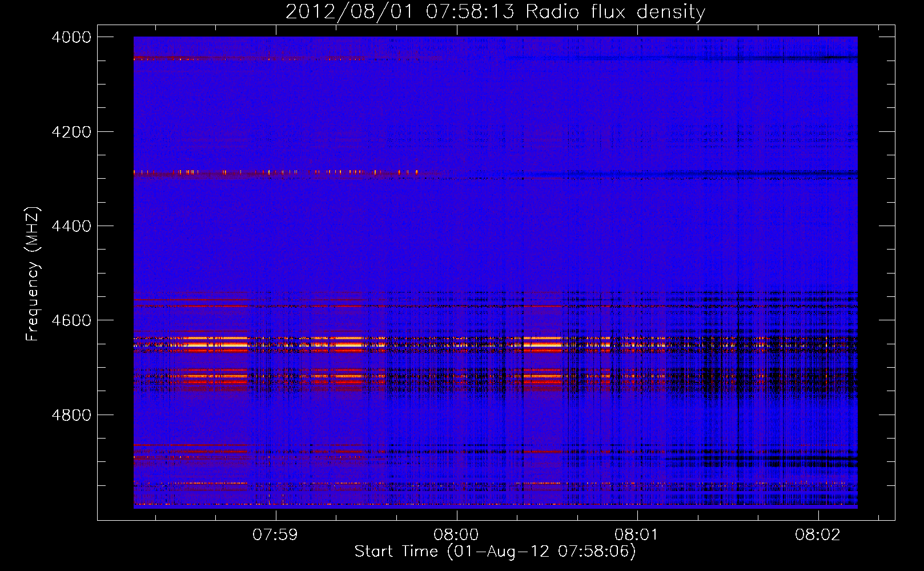Click the plot title '2012/08/01 07:58:13 Radio flux density'

[x=495, y=12]
